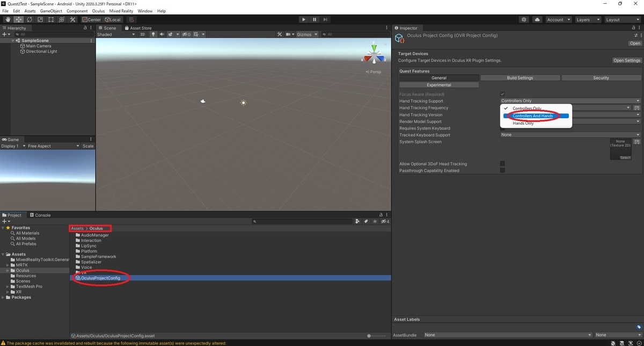The width and height of the screenshot is (644, 346).
Task: Open Shaded draw mode dropdown
Action: pos(116,34)
